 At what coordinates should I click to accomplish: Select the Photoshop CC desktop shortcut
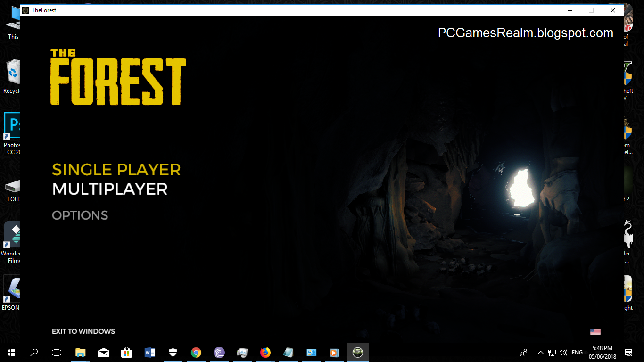(x=12, y=133)
